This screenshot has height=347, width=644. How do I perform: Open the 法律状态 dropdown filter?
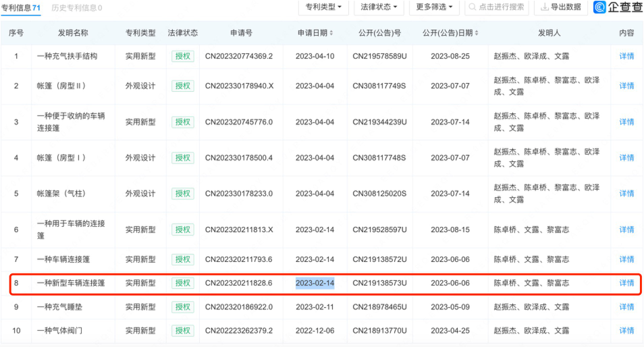[x=377, y=7]
